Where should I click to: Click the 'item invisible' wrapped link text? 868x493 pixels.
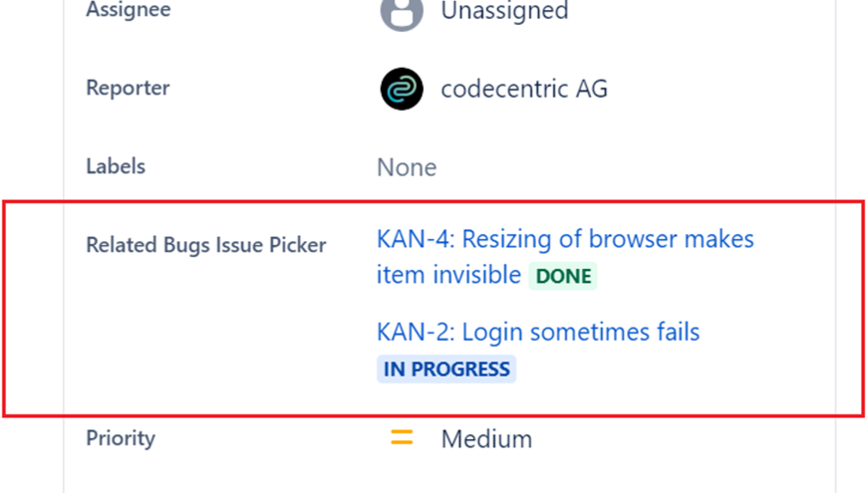coord(448,275)
